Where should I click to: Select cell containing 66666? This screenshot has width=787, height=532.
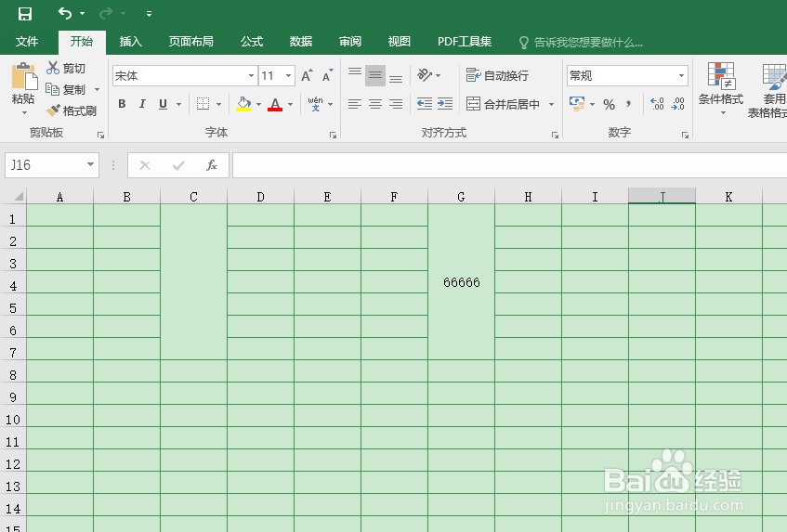point(461,282)
